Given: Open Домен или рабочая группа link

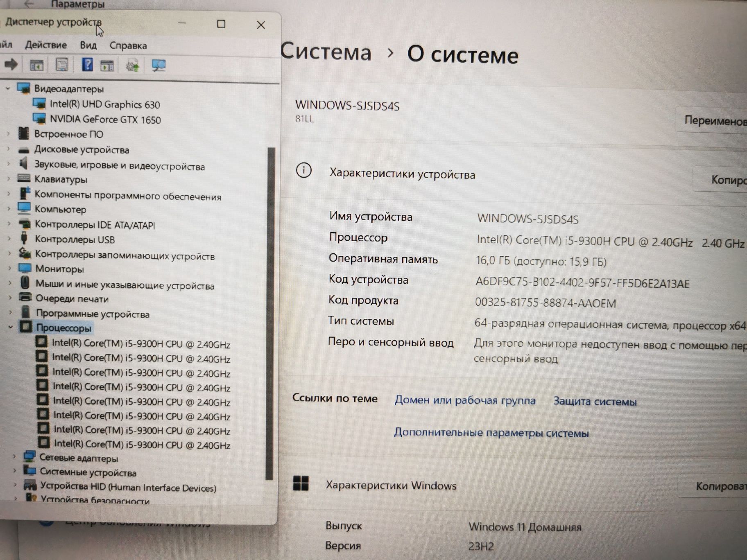Looking at the screenshot, I should coord(465,400).
